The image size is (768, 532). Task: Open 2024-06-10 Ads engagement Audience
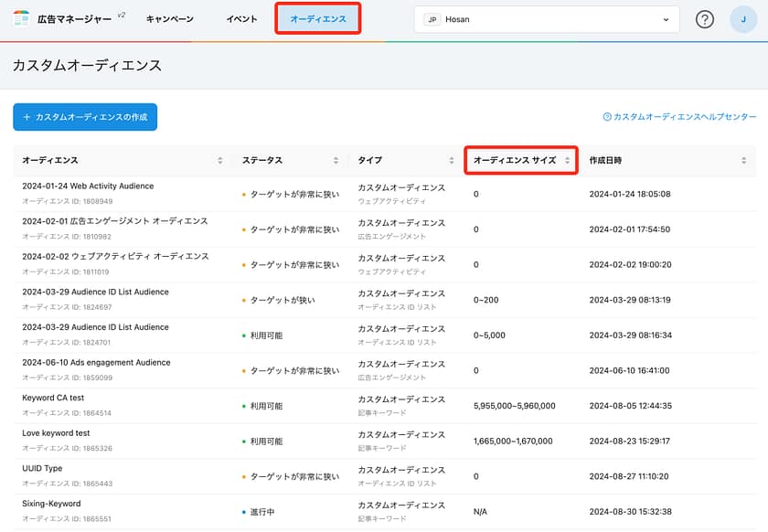pos(96,363)
